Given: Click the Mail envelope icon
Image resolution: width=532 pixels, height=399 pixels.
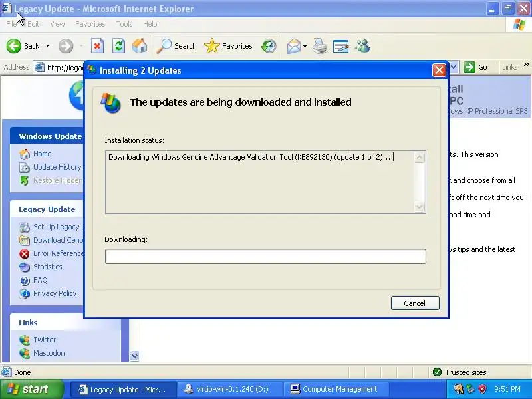Looking at the screenshot, I should (293, 46).
